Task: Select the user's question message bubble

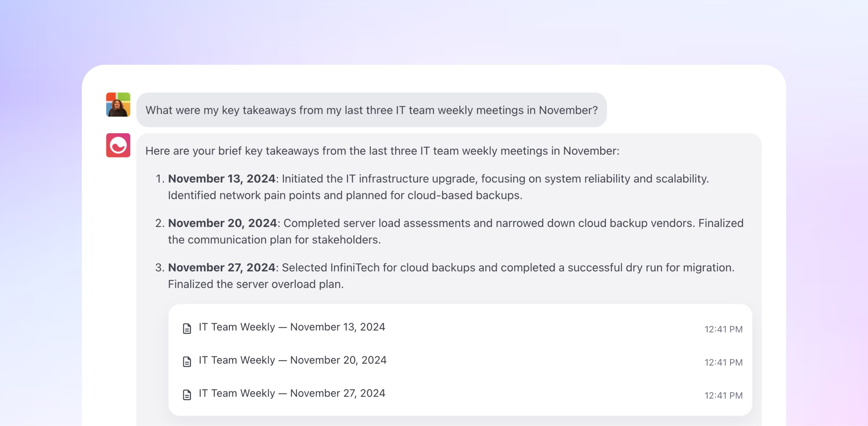Action: (371, 110)
